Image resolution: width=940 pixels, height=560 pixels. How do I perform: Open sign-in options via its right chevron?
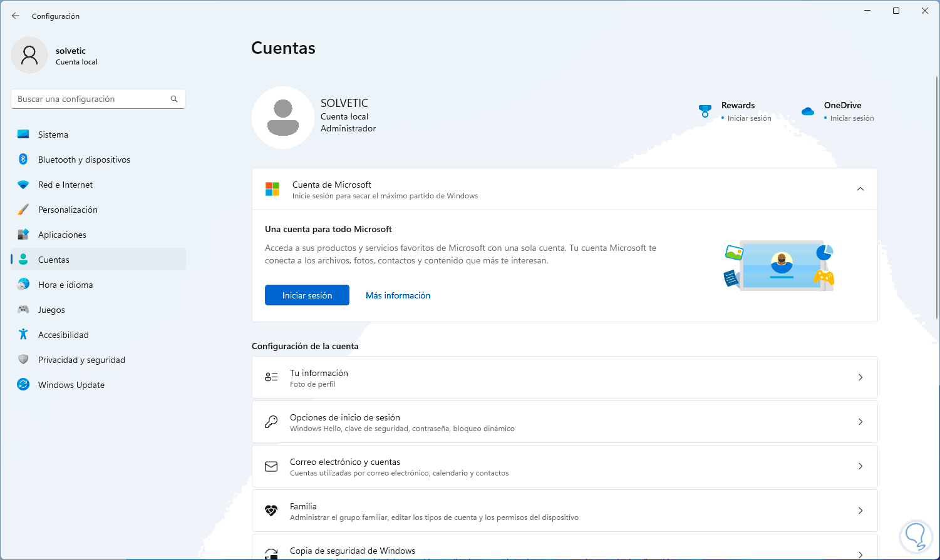pyautogui.click(x=860, y=422)
